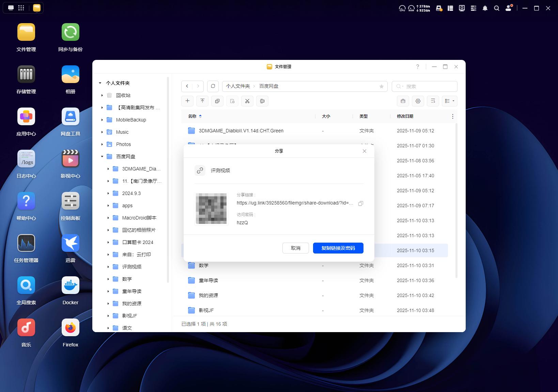Open the widgets layout icon in the top bar
The height and width of the screenshot is (392, 558).
[x=450, y=8]
